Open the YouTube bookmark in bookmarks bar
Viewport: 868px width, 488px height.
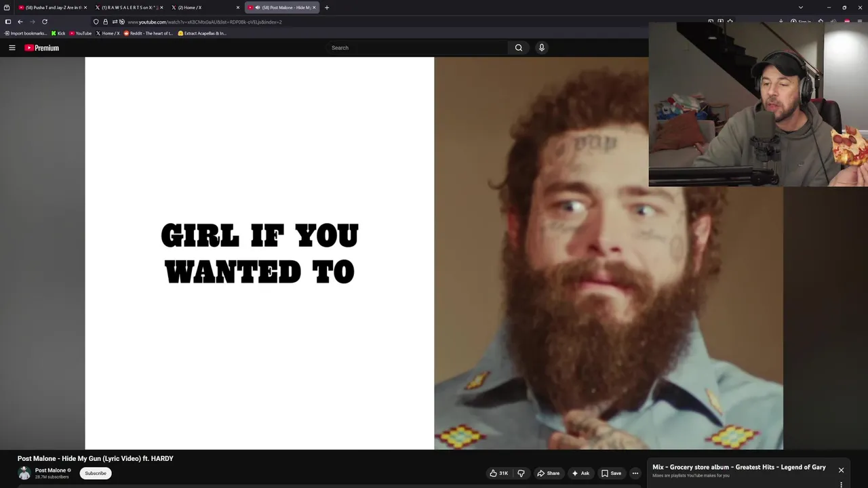(x=81, y=33)
